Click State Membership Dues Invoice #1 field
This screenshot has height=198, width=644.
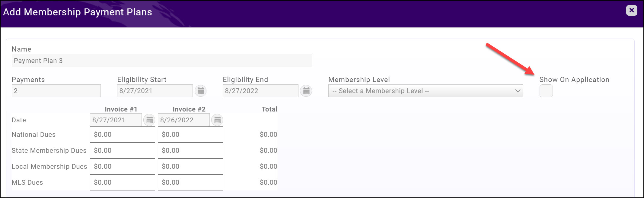tap(122, 150)
